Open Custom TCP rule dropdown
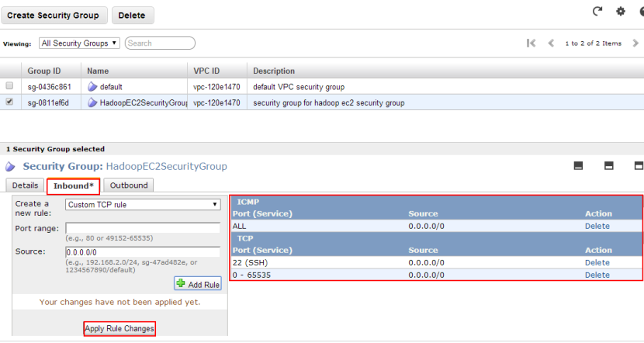Image resolution: width=644 pixels, height=343 pixels. (143, 205)
